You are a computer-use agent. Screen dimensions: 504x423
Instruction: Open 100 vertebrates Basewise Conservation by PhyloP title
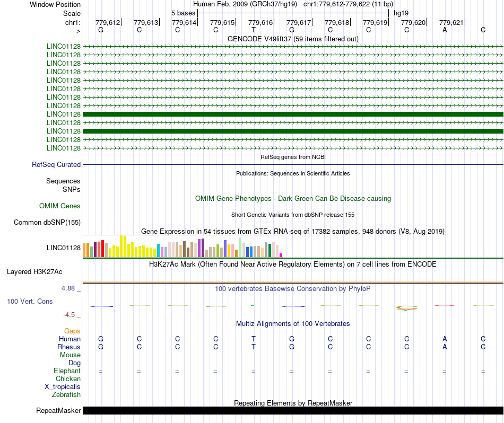[293, 289]
